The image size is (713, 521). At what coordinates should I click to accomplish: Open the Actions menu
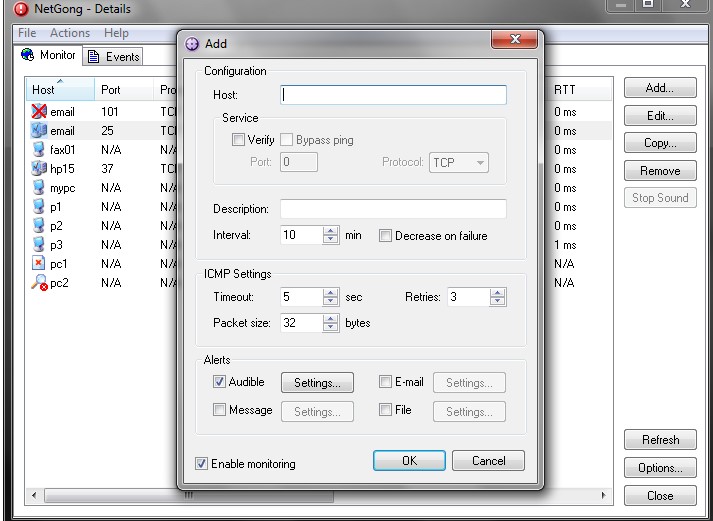70,33
